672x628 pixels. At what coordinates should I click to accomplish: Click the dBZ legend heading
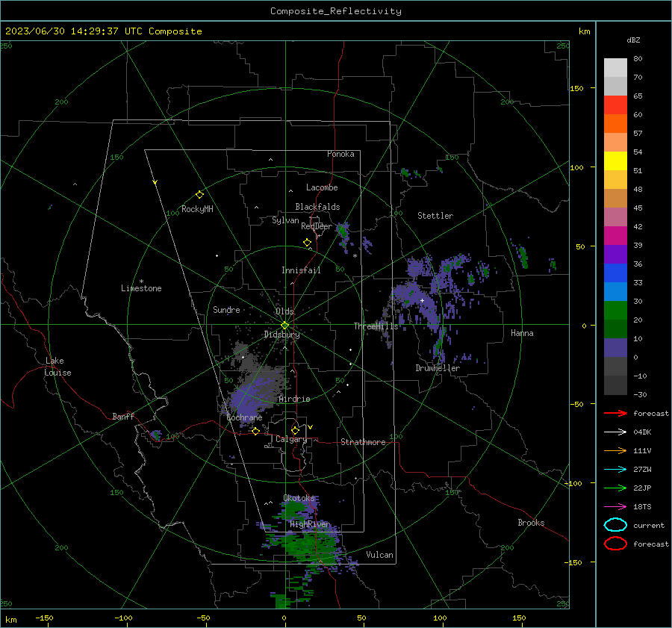pyautogui.click(x=633, y=40)
